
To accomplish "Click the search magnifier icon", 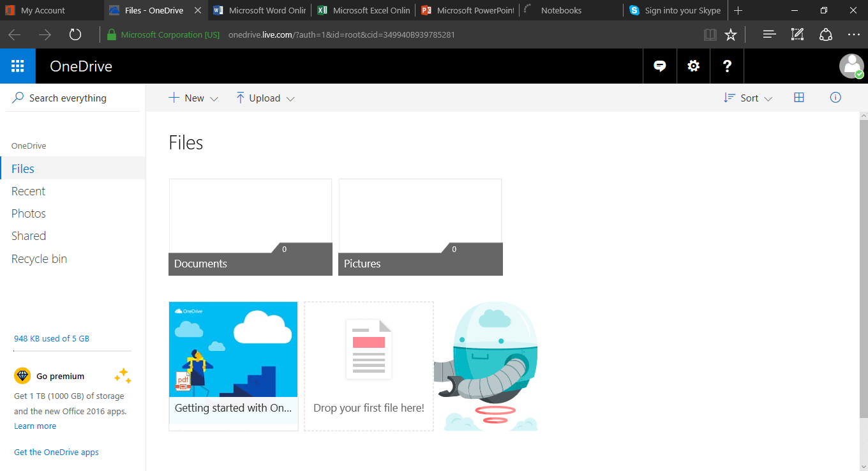I will coord(18,98).
